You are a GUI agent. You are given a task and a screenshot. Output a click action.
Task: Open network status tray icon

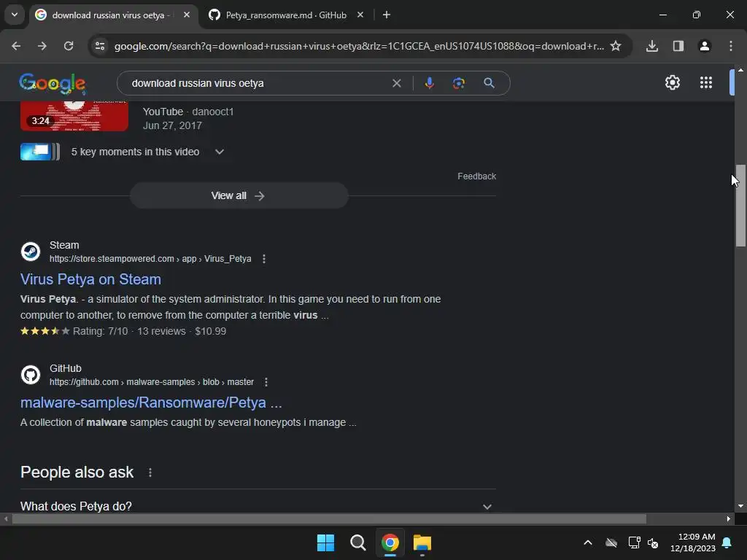(x=634, y=542)
